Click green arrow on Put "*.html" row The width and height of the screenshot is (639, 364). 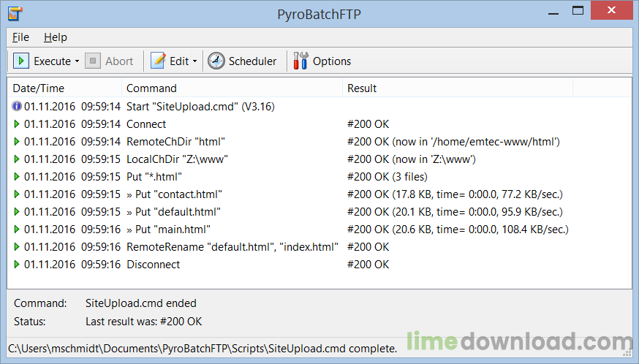click(x=17, y=176)
